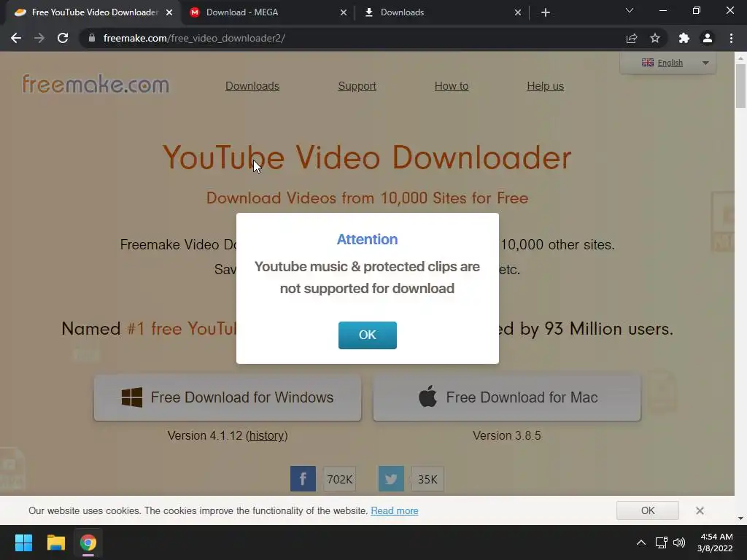Click the Version 3.8.5 text
747x560 pixels.
pyautogui.click(x=507, y=436)
